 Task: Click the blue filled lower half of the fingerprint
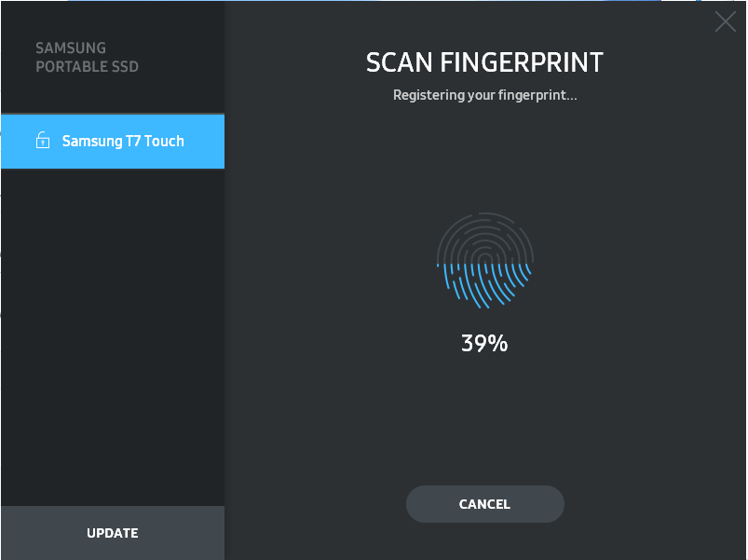484,285
